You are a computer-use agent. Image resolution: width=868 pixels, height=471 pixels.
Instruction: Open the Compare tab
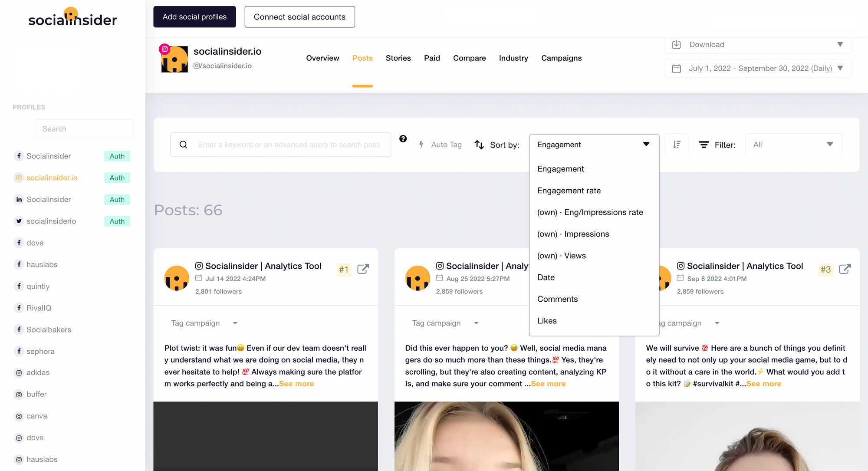tap(469, 58)
